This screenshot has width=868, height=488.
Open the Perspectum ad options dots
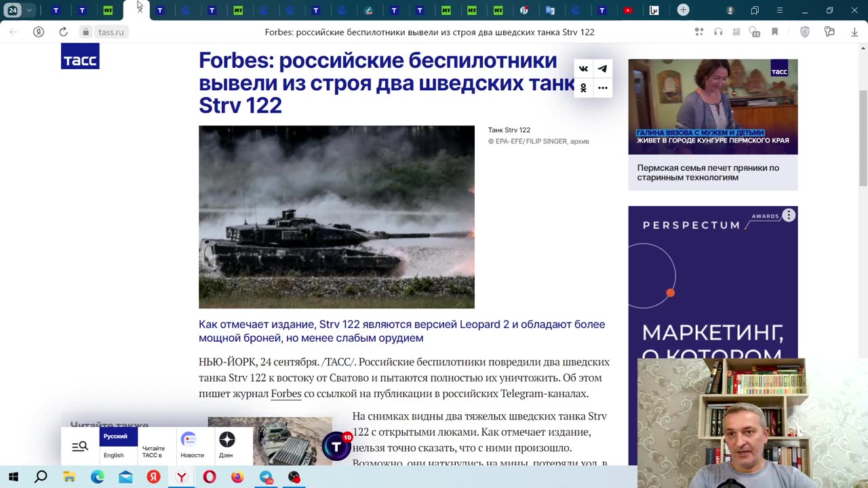coord(789,216)
